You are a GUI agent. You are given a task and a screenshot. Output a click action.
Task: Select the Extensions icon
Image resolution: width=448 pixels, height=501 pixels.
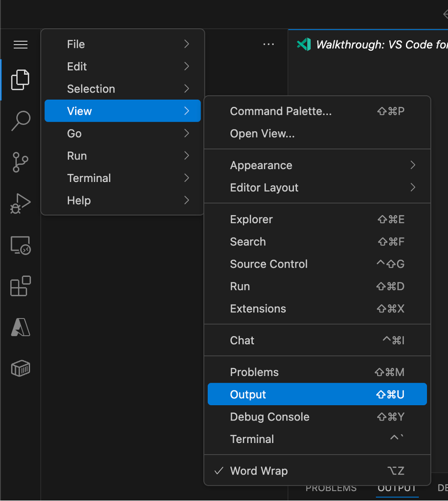(20, 286)
